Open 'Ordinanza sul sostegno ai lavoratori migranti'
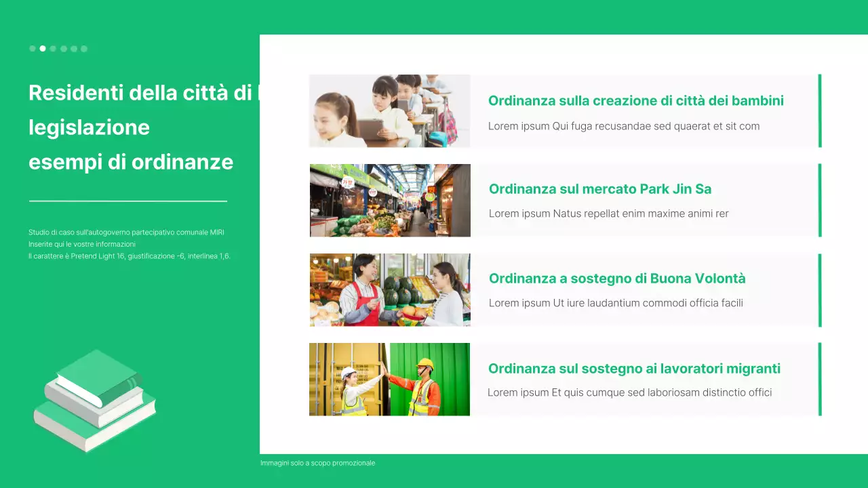The height and width of the screenshot is (488, 868). tap(634, 368)
